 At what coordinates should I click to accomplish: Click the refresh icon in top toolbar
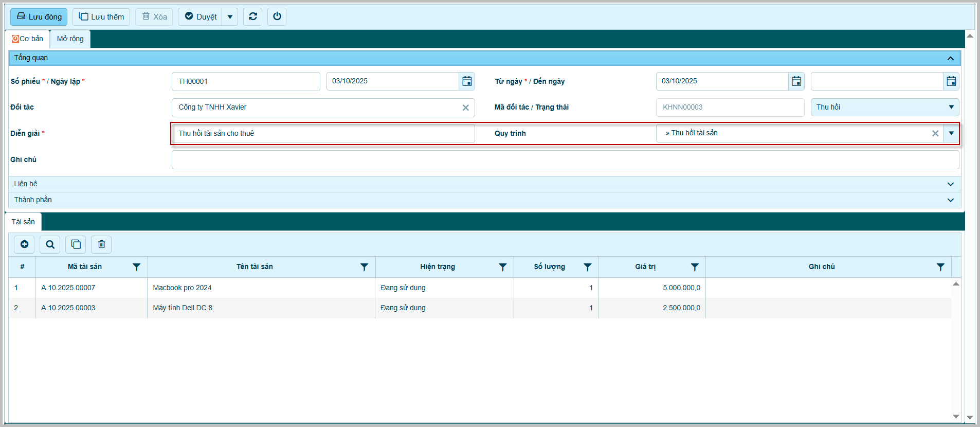(252, 16)
